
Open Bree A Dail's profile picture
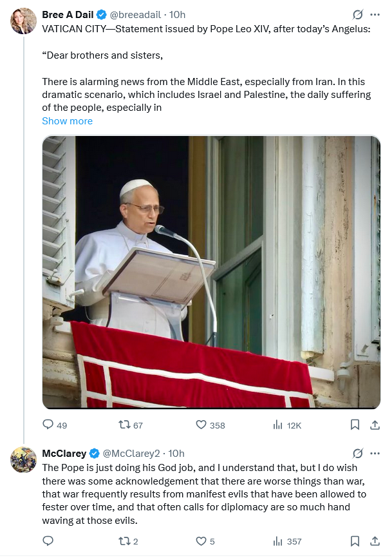(23, 21)
